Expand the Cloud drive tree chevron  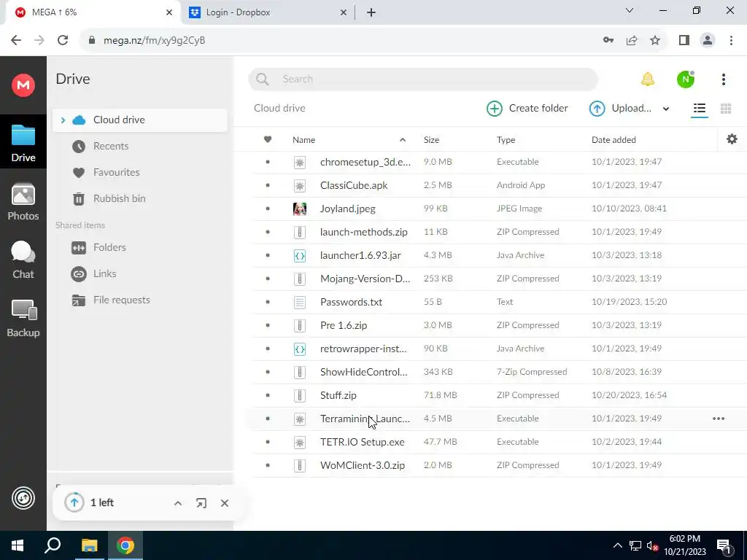point(63,120)
